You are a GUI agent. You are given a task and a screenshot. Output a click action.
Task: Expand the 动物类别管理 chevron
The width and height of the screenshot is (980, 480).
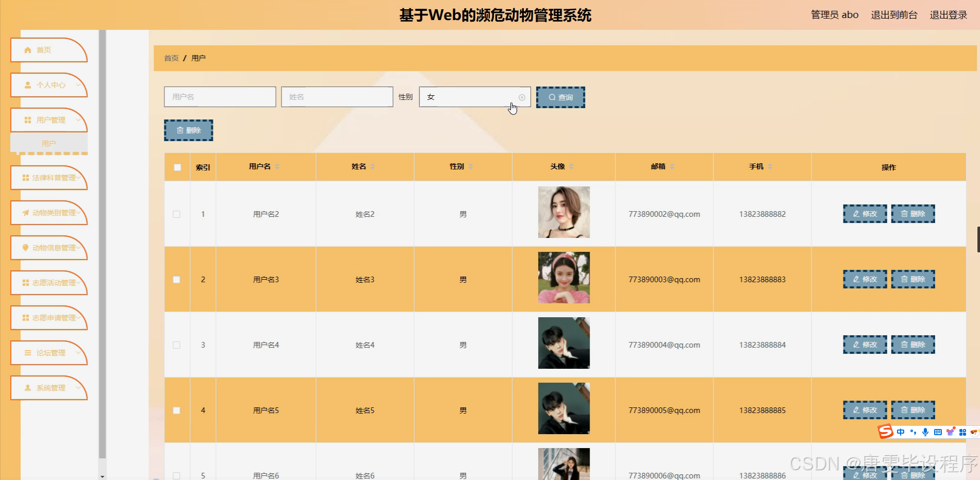[x=78, y=212]
